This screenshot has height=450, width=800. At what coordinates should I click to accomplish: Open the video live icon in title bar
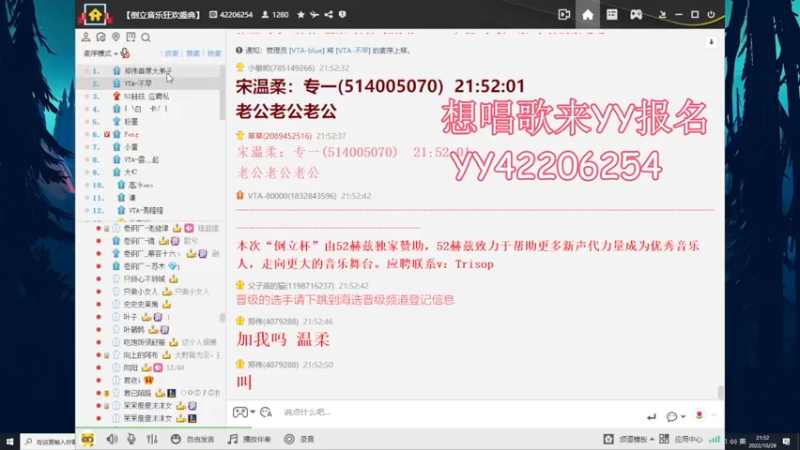point(564,15)
